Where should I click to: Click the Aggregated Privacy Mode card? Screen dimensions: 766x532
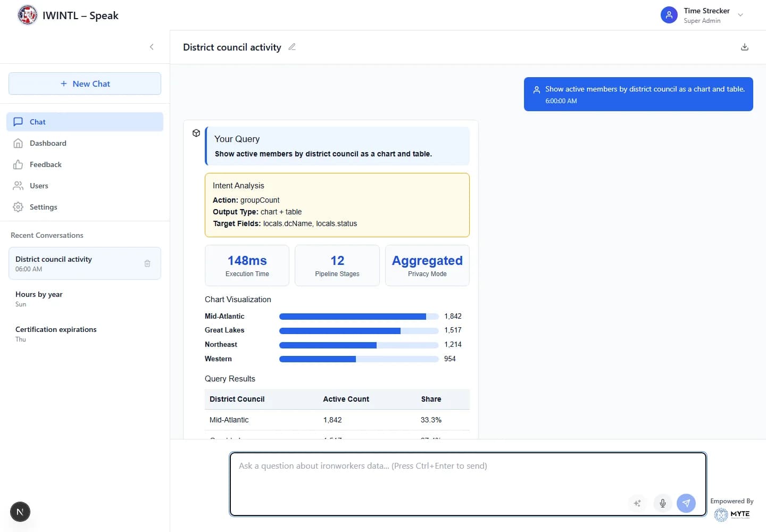[427, 265]
